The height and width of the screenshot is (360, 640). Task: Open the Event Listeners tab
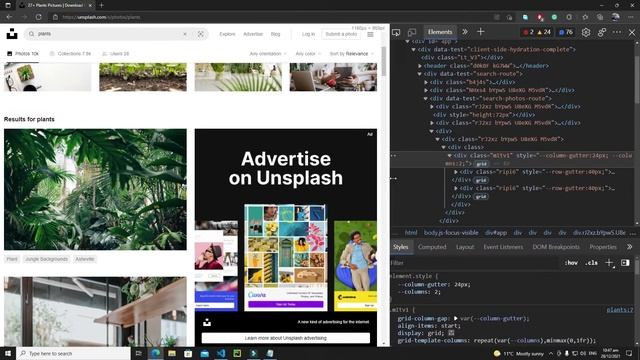pos(503,247)
